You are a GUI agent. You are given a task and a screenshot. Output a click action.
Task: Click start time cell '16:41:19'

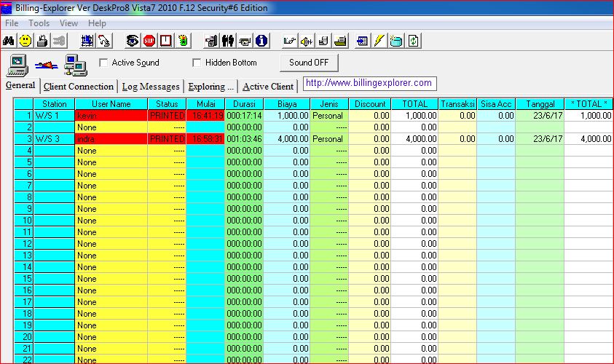coord(205,116)
